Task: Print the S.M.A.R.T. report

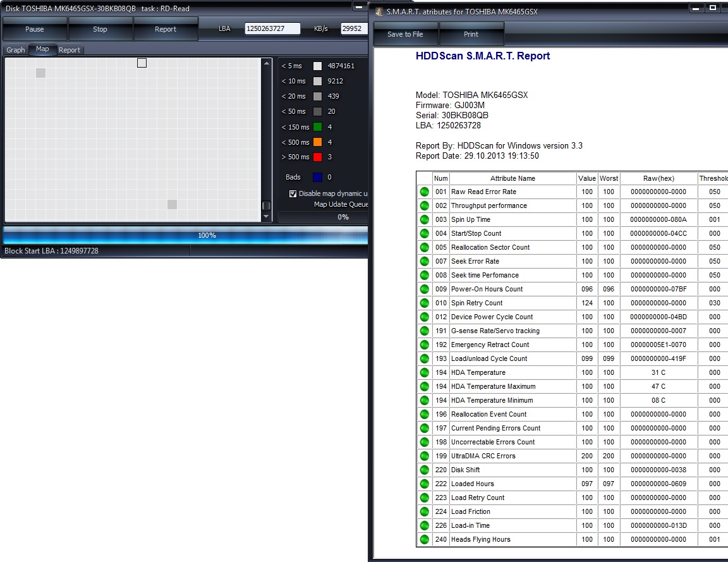Action: pyautogui.click(x=471, y=34)
